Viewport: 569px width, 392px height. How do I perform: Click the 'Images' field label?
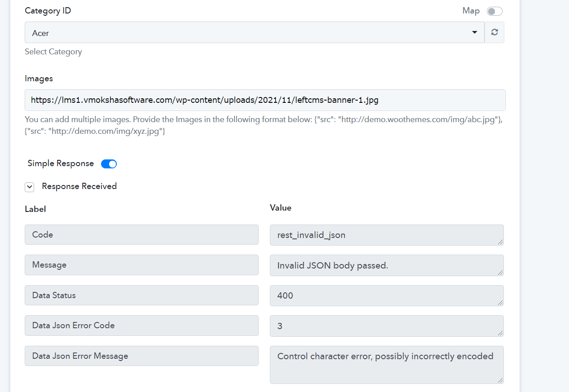pyautogui.click(x=39, y=79)
